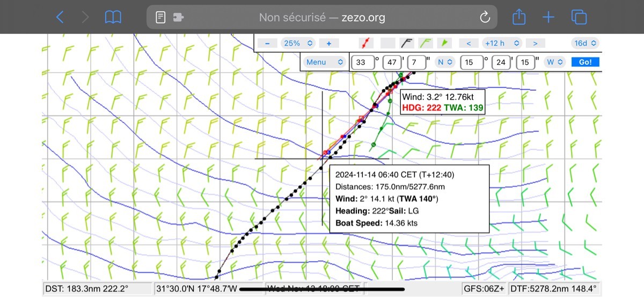644x297 pixels.
Task: Zoom in with the plus button
Action: click(329, 43)
